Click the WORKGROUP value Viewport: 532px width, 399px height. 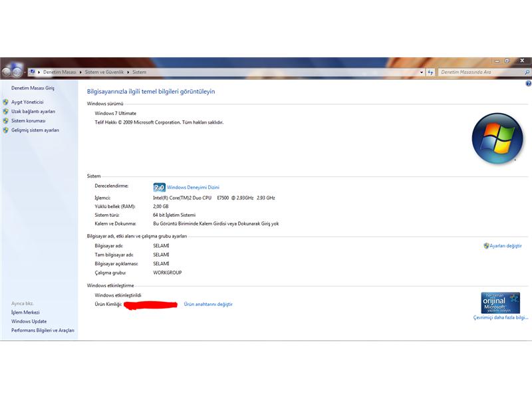(x=168, y=273)
